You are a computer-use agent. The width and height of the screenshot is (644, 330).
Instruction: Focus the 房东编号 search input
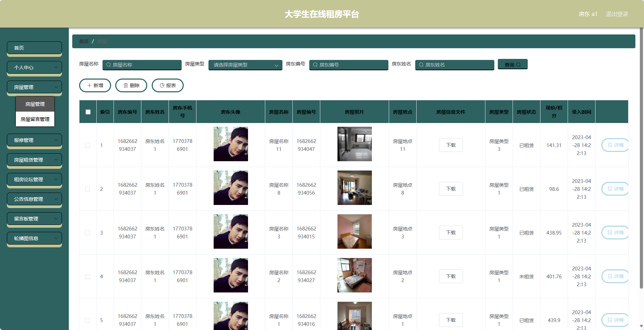pos(349,65)
